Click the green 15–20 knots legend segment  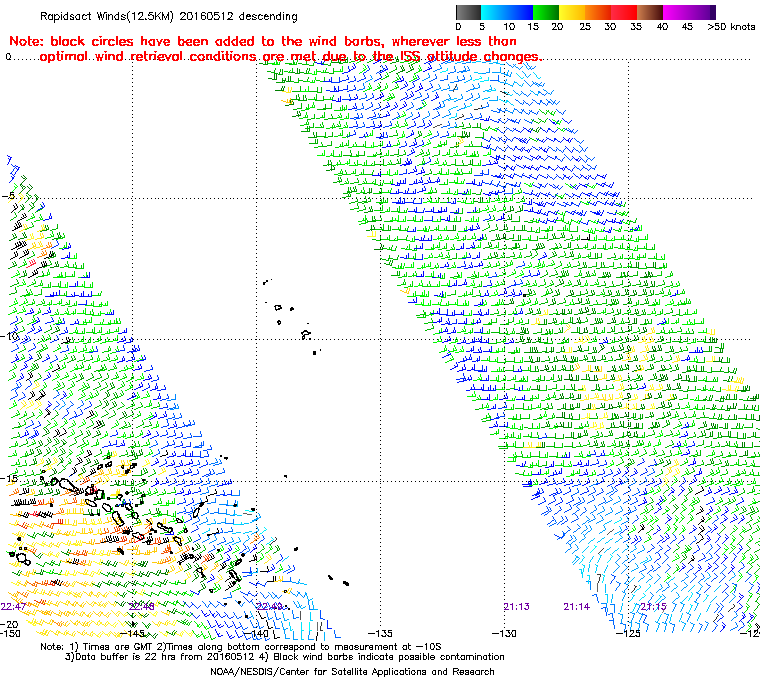[546, 12]
